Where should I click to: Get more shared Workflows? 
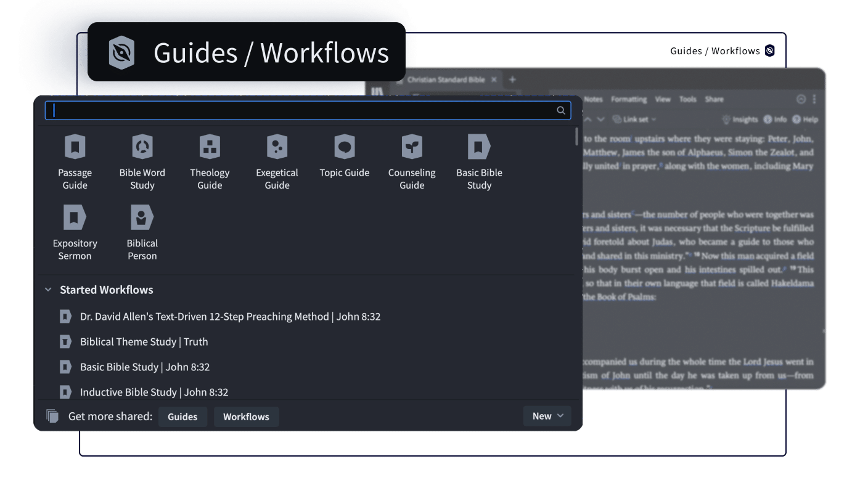[x=246, y=417]
